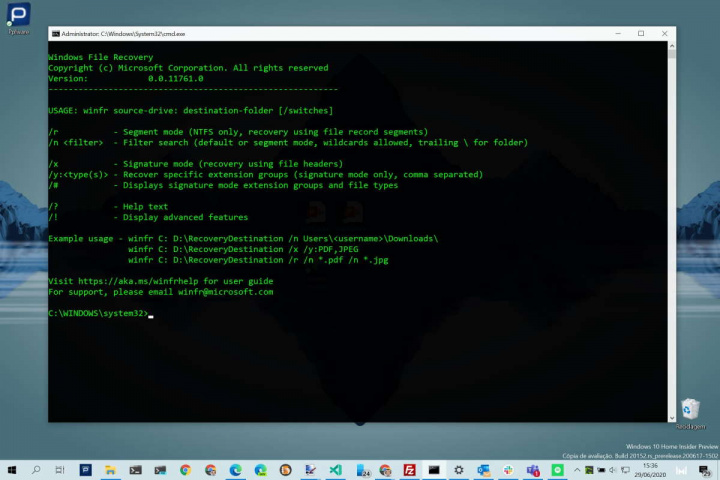
Task: Open the Recycle Bin desktop icon
Action: 689,412
